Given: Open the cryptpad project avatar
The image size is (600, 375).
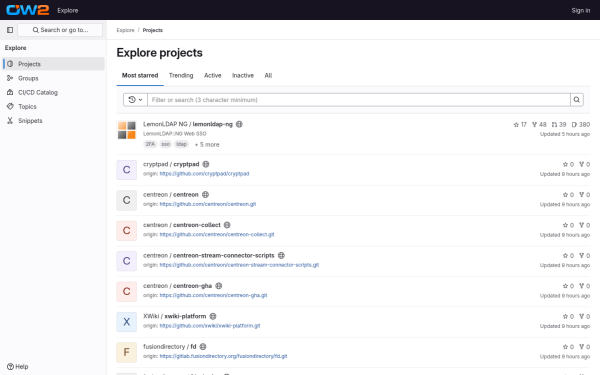Looking at the screenshot, I should point(127,170).
